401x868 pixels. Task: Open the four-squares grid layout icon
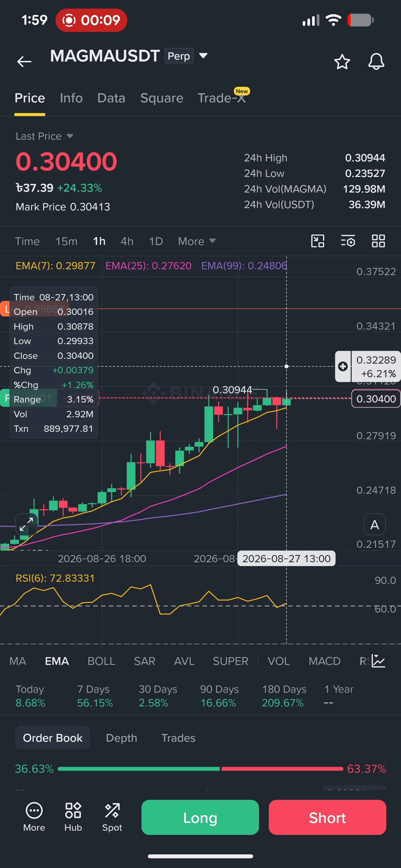click(x=378, y=241)
